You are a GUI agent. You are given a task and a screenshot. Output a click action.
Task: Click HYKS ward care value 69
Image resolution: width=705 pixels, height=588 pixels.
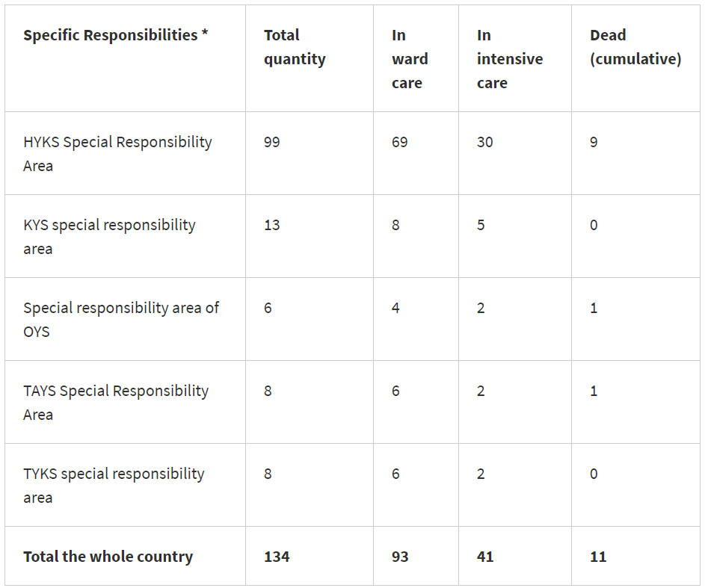pyautogui.click(x=400, y=142)
